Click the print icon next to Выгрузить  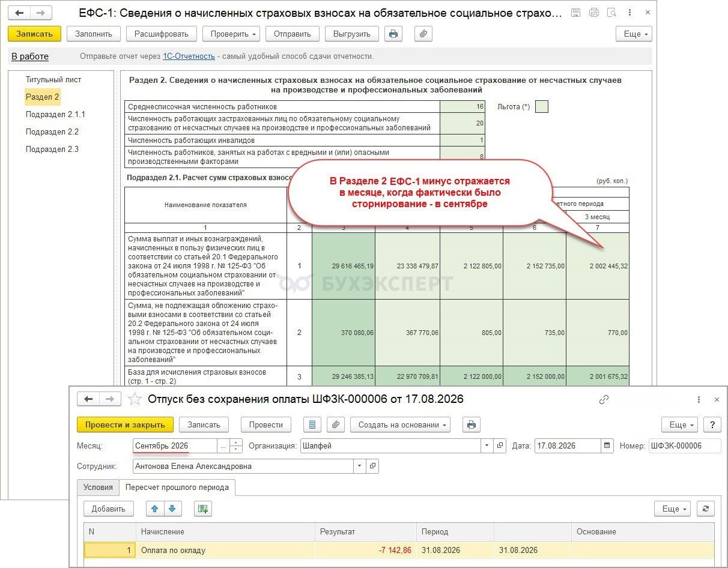click(393, 34)
